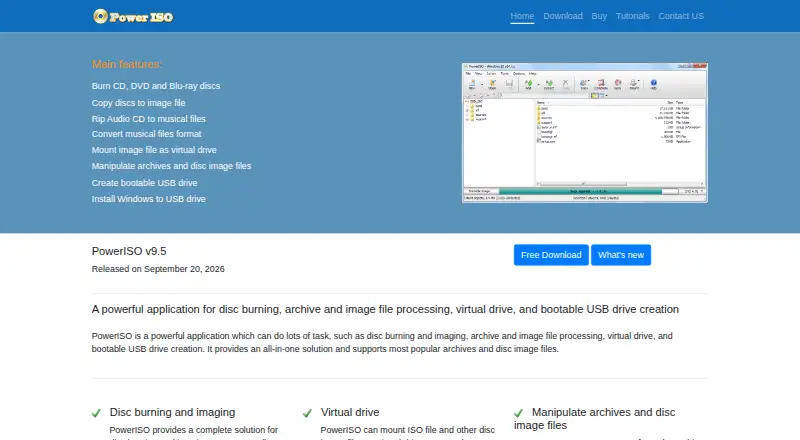The width and height of the screenshot is (800, 440).
Task: Click the Released on September 20, 2026 text
Action: (158, 269)
